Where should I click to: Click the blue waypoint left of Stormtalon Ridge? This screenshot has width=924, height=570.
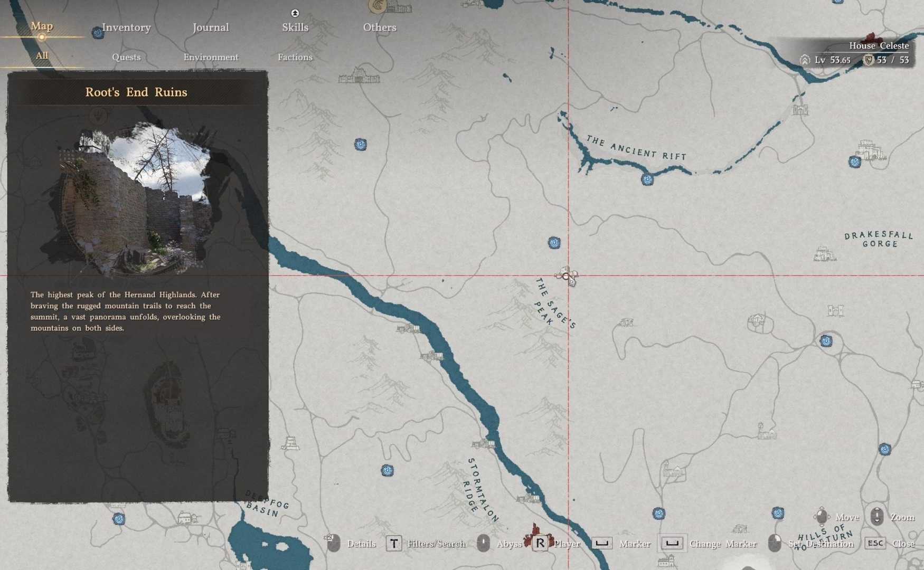(x=388, y=470)
